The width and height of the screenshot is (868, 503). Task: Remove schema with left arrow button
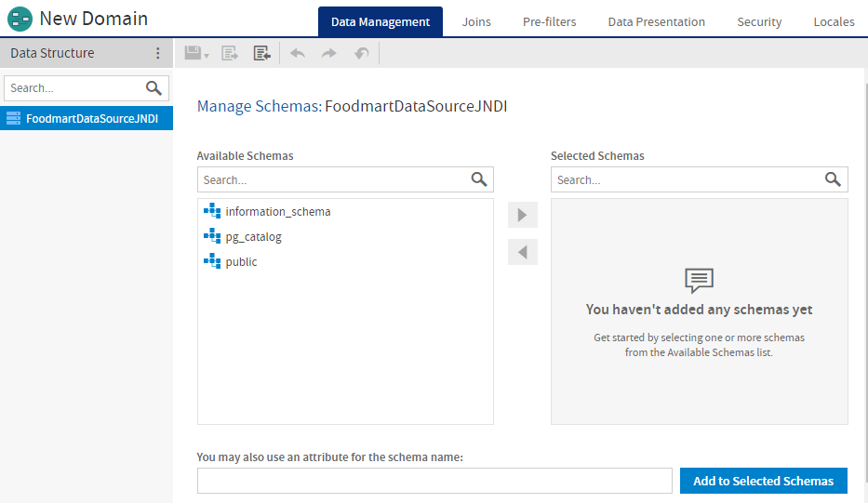click(x=523, y=252)
